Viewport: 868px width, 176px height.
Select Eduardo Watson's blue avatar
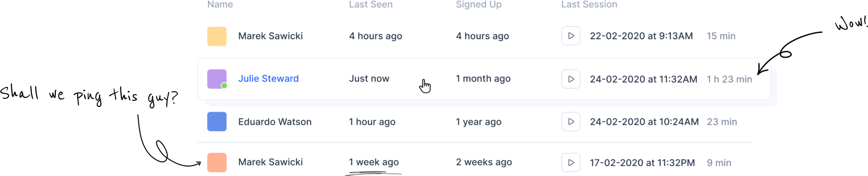pyautogui.click(x=217, y=122)
